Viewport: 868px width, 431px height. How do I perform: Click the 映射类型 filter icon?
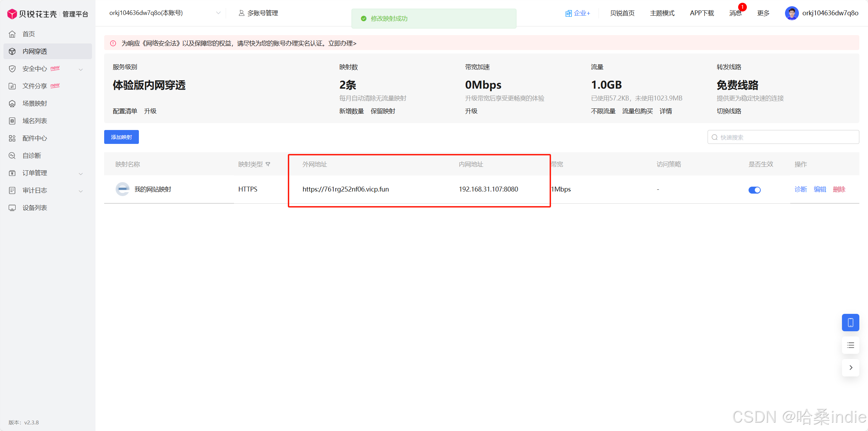point(268,164)
